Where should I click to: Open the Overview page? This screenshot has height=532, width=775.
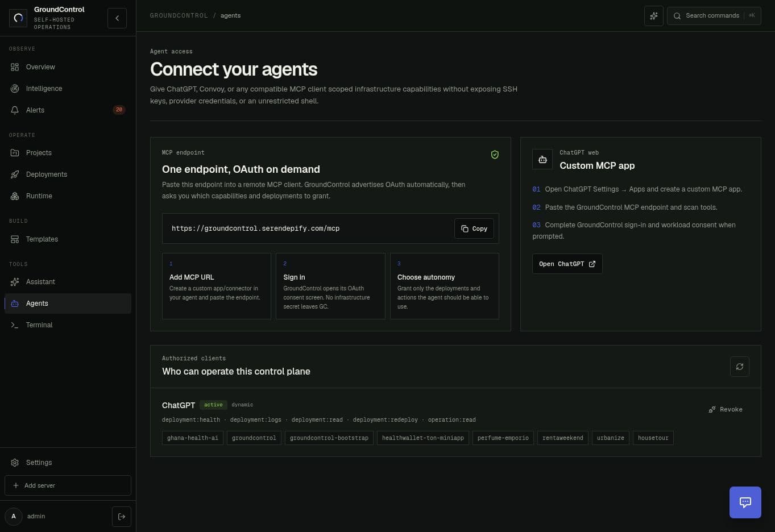pyautogui.click(x=68, y=67)
